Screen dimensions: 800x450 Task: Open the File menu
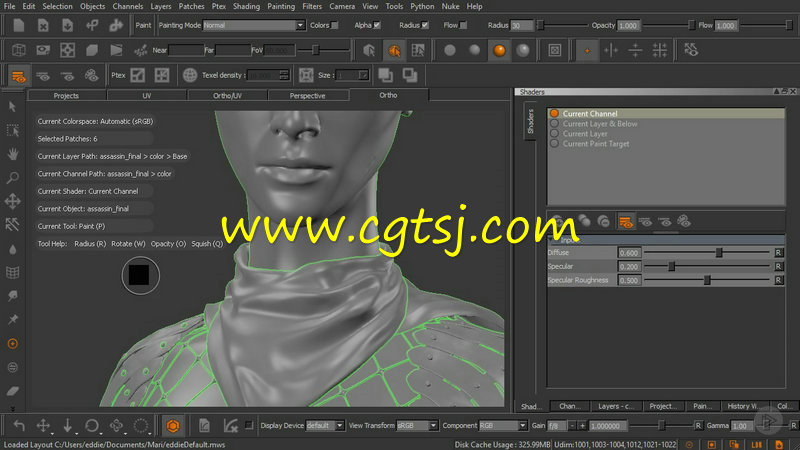(9, 6)
